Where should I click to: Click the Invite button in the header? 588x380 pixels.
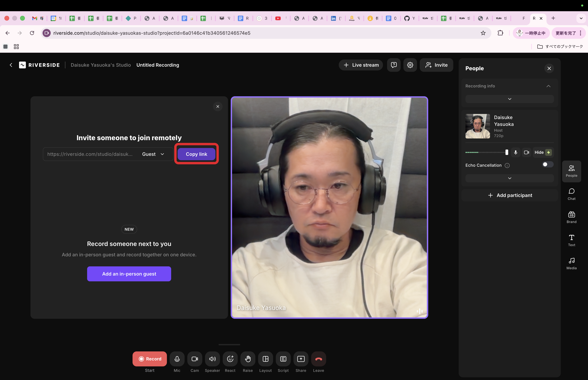(x=437, y=65)
